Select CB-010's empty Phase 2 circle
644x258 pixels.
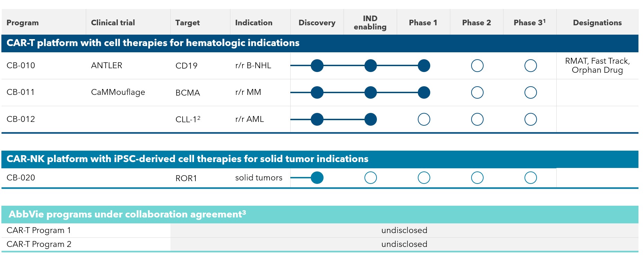pos(477,65)
